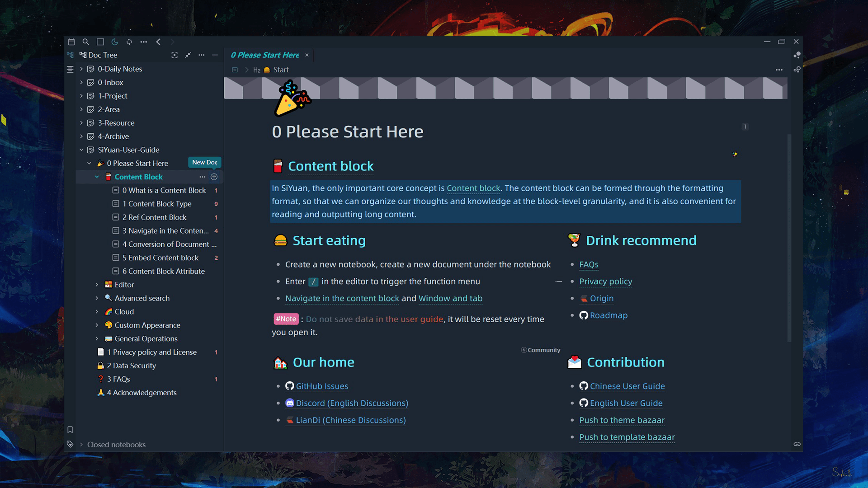This screenshot has height=488, width=868.
Task: Expand the 4-Archive notebook
Action: (81, 136)
